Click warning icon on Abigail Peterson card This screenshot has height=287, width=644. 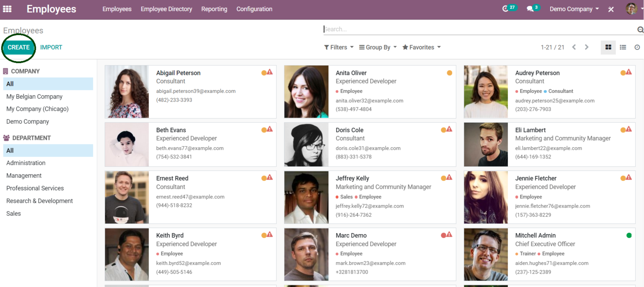click(x=270, y=72)
